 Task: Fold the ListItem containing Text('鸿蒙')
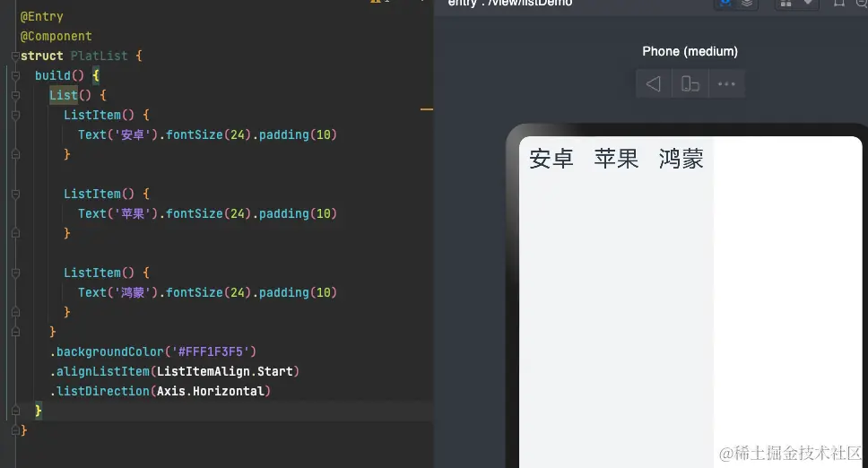pyautogui.click(x=15, y=273)
